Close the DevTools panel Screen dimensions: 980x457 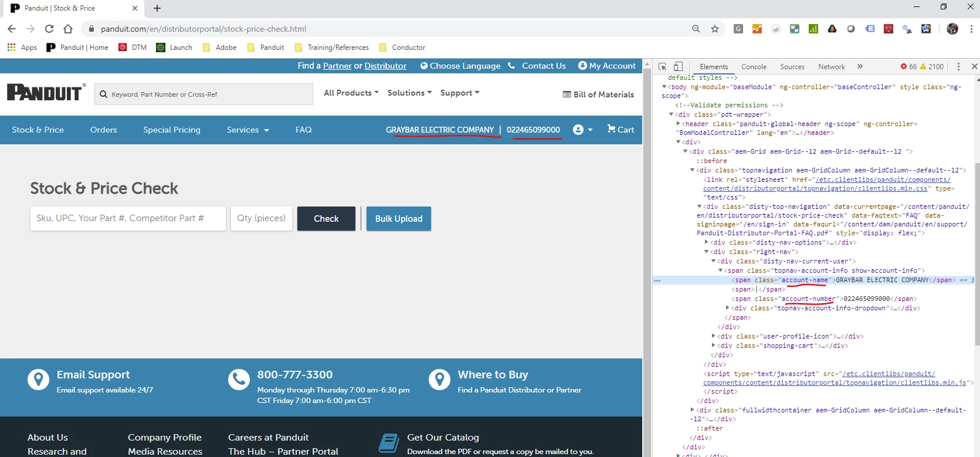point(974,67)
